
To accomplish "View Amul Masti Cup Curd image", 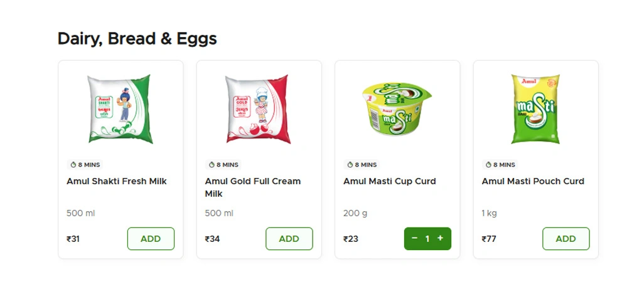I will (397, 109).
